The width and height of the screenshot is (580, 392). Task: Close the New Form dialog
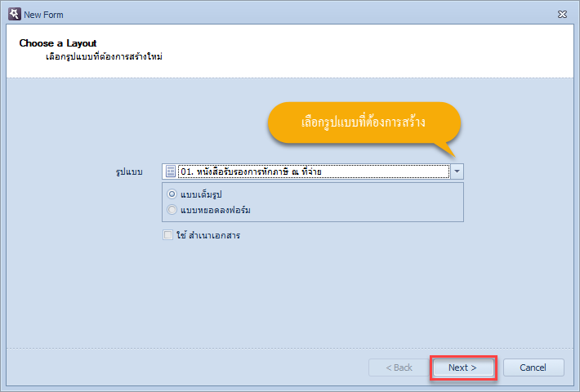pos(562,15)
